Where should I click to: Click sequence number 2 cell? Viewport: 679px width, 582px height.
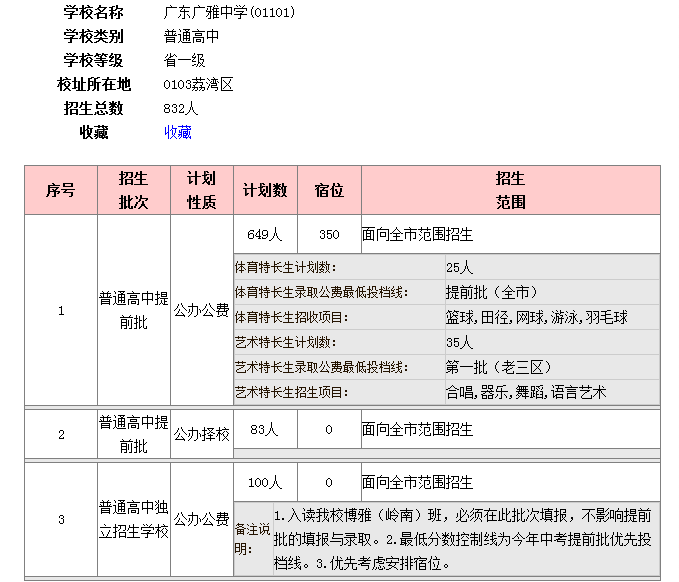(61, 434)
